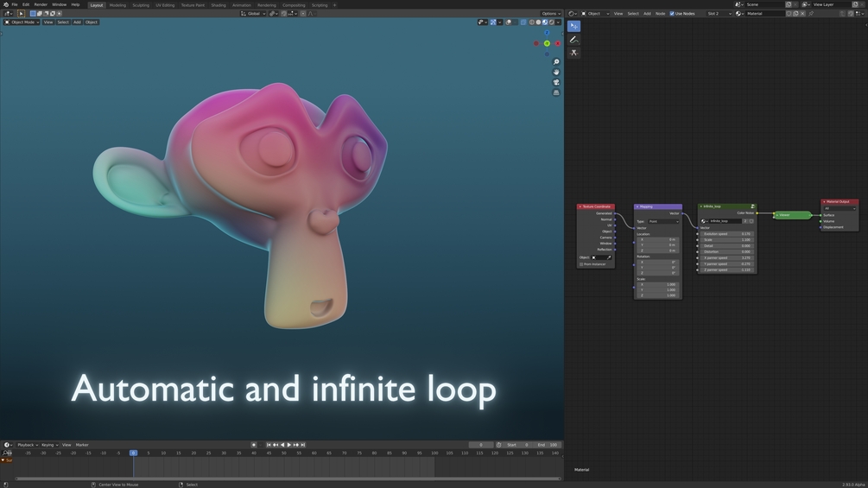Click the green Y axis gizmo ball
The height and width of the screenshot is (488, 868).
pos(547,43)
